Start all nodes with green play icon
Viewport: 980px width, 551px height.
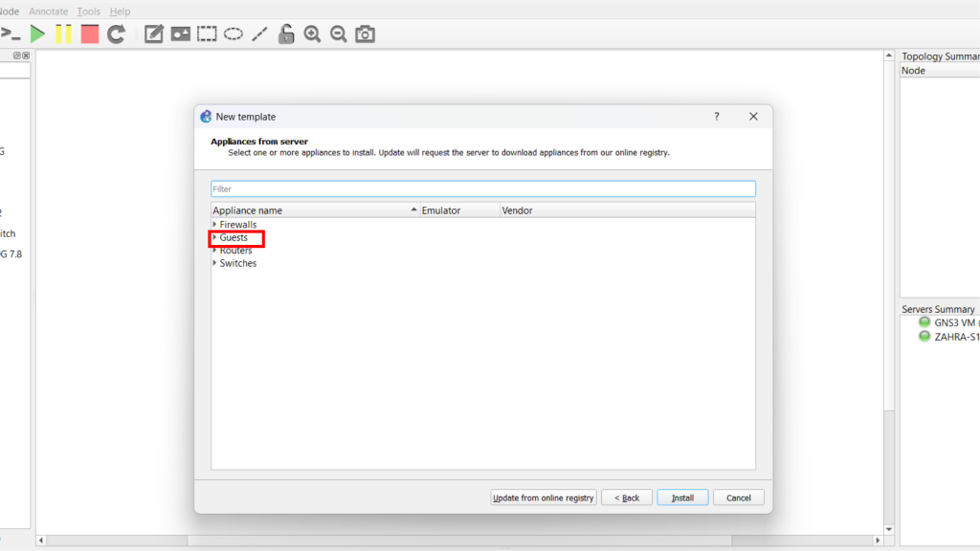click(x=37, y=34)
